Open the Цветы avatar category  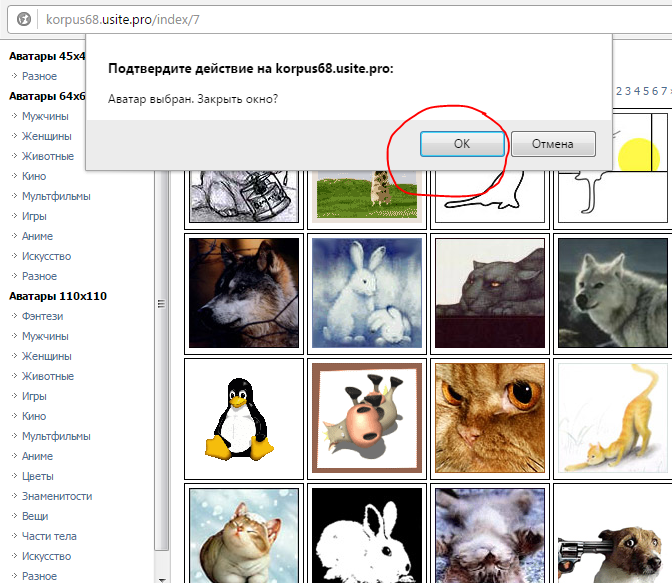(x=38, y=476)
